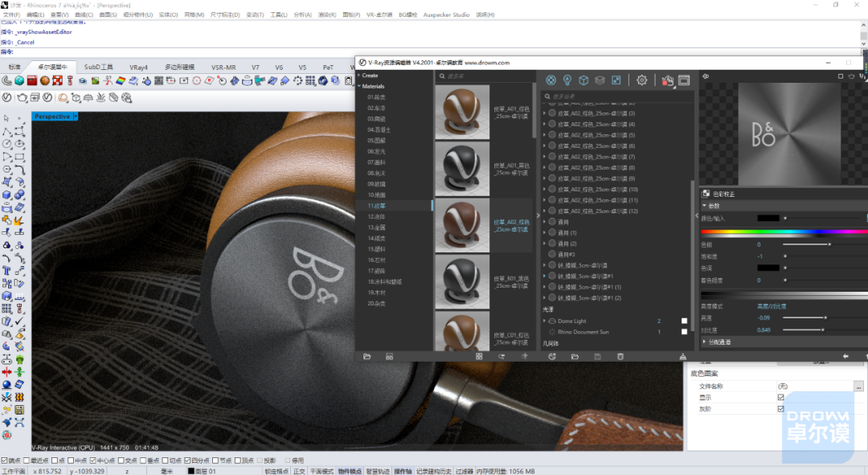Click the purge broom icon in asset footer
Viewport: 868px width, 475px height.
pos(682,357)
